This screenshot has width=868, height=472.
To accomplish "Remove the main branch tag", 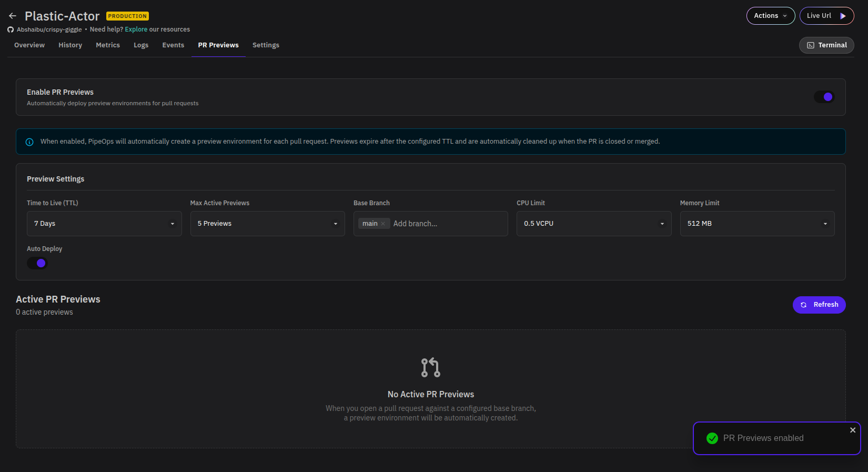I will [383, 224].
